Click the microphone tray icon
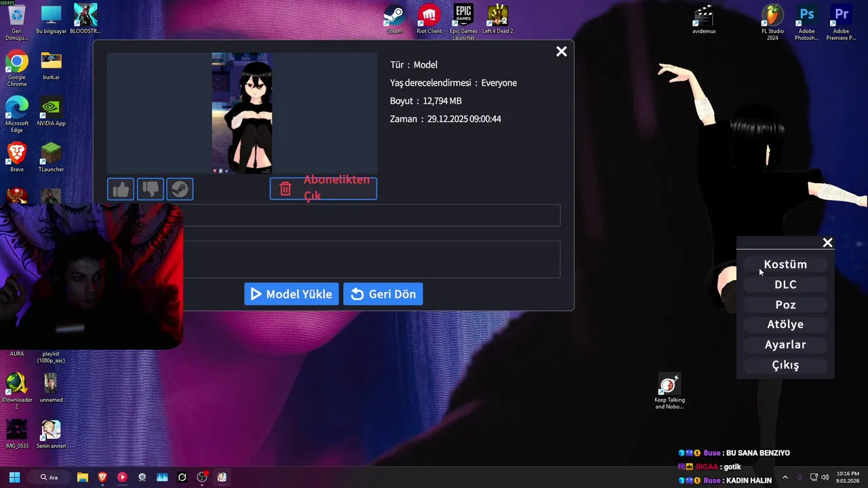Screen dimensions: 868x488 pyautogui.click(x=800, y=477)
